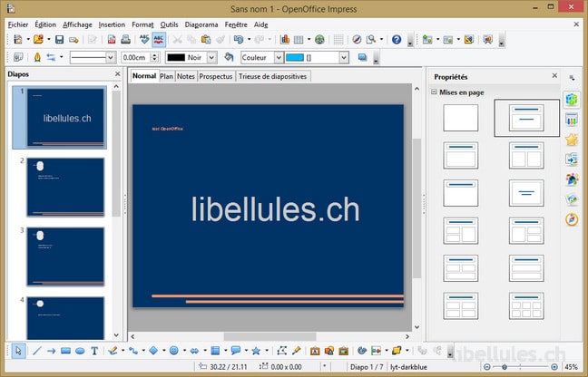Click the line width 0.00cm field

(x=136, y=58)
